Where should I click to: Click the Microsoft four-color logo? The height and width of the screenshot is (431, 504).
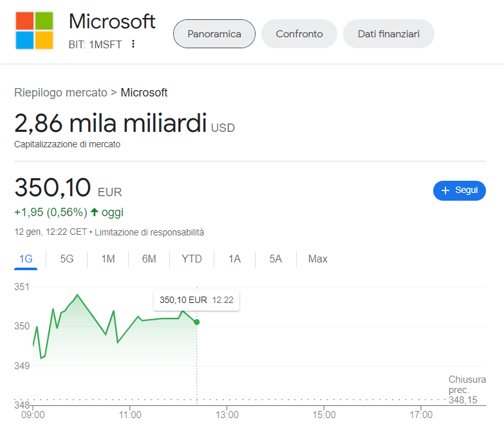[x=34, y=30]
